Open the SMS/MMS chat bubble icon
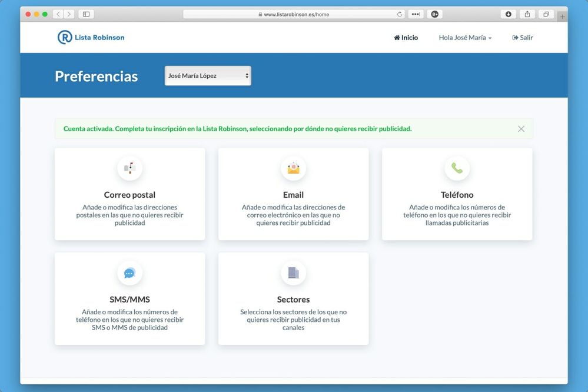This screenshot has height=392, width=588. point(129,273)
